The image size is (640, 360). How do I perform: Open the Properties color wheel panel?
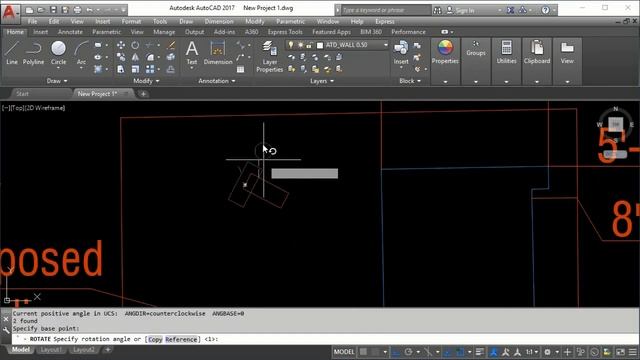445,52
